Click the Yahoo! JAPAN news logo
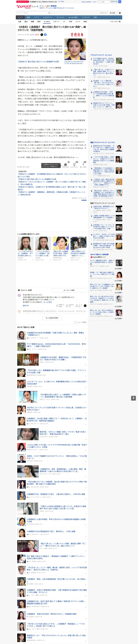Image resolution: width=138 pixels, height=644 pixels. [27, 7]
